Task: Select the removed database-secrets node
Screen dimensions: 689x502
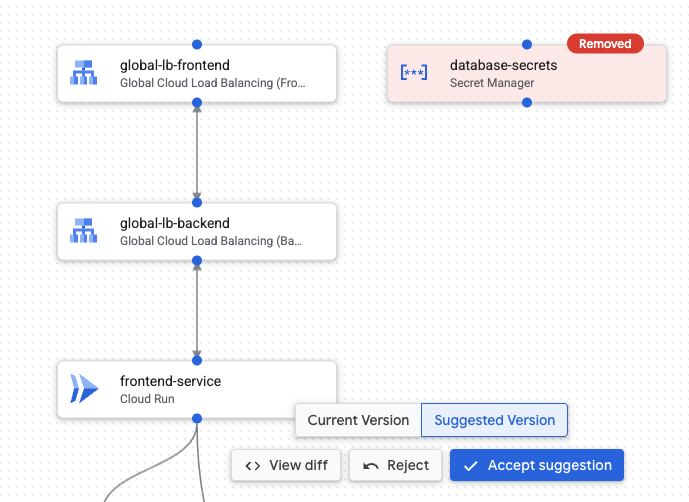Action: (x=527, y=73)
